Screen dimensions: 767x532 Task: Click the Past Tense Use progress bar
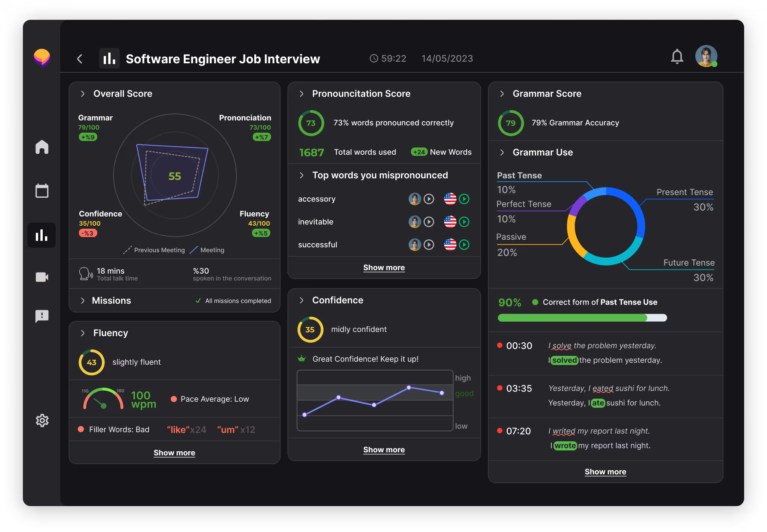point(582,318)
